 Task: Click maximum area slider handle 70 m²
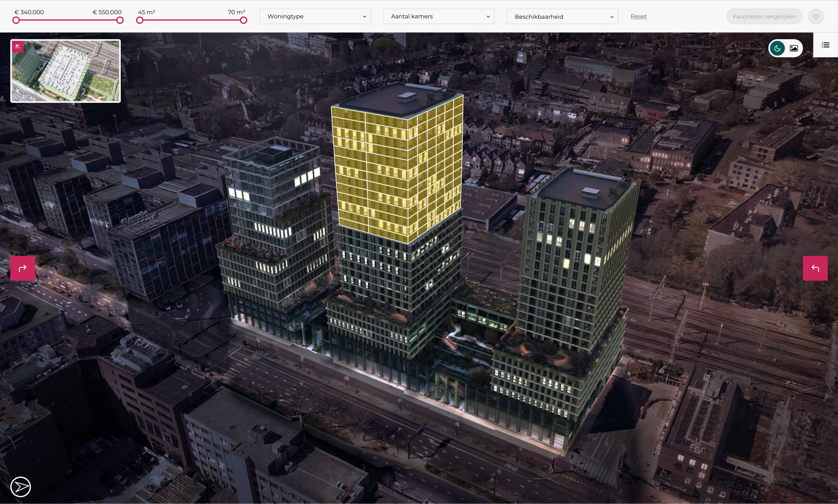[244, 20]
